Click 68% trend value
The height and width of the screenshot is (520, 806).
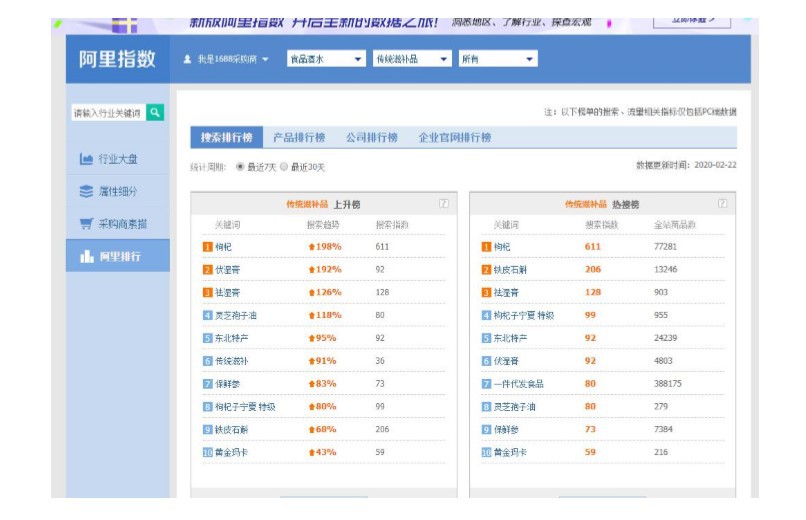(x=326, y=430)
